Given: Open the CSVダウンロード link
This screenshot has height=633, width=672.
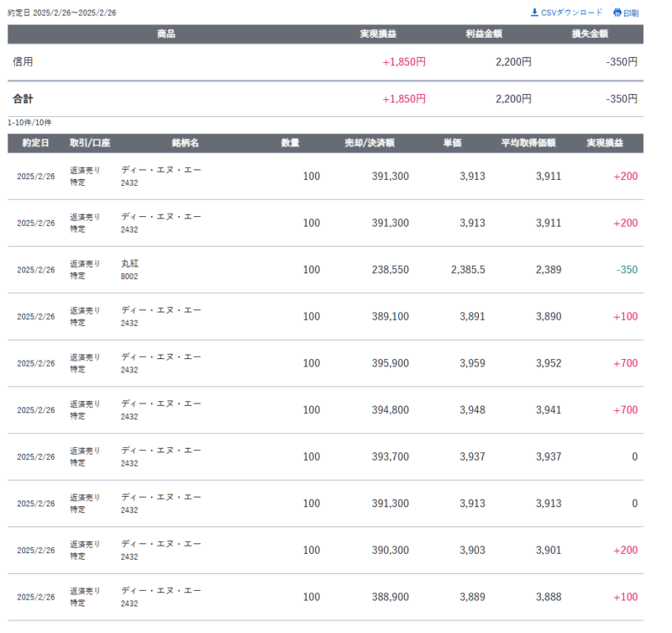Looking at the screenshot, I should [571, 13].
